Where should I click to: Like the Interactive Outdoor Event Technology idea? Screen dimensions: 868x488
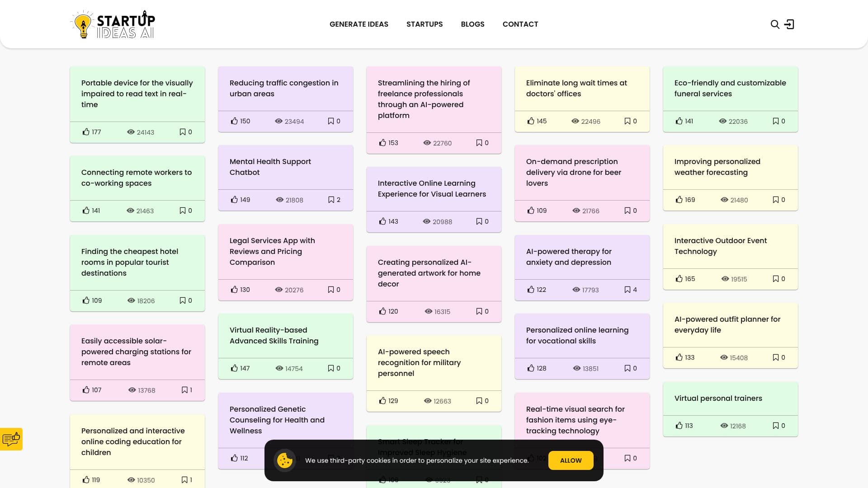(x=679, y=279)
